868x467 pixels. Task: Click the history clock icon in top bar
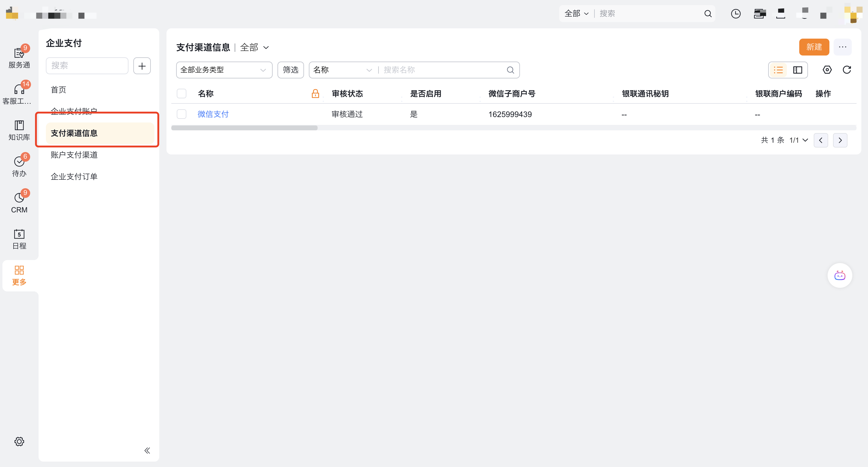pos(735,14)
